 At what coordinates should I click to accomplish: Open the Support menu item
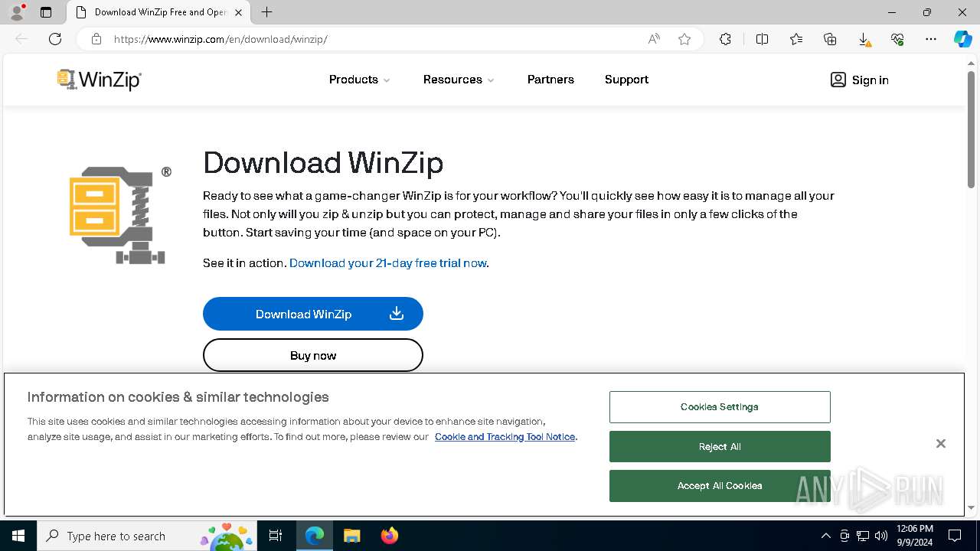click(x=626, y=80)
